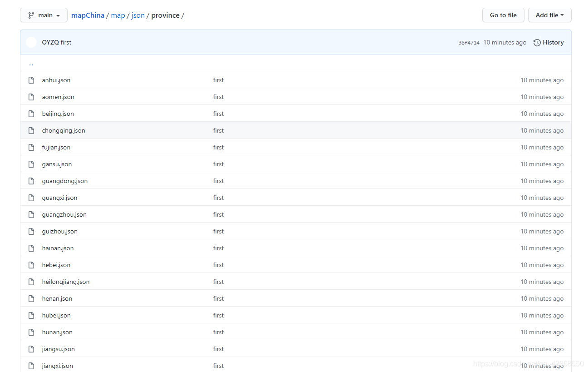Open the henan.json file
The height and width of the screenshot is (372, 588).
57,298
